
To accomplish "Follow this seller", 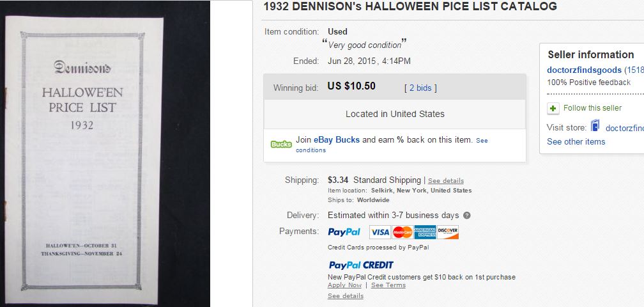I will pyautogui.click(x=592, y=108).
